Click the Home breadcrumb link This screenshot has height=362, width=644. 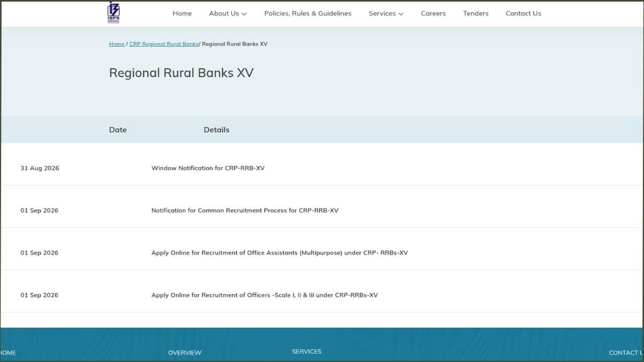[x=117, y=44]
